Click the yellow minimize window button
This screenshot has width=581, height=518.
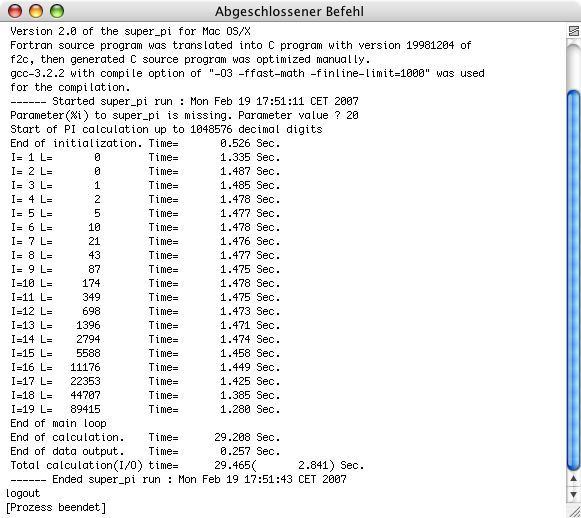36,11
